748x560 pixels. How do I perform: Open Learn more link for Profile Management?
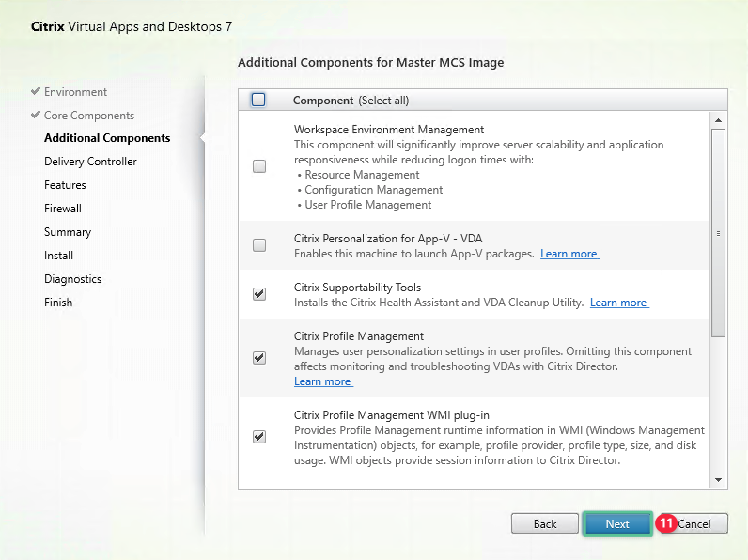pyautogui.click(x=322, y=381)
